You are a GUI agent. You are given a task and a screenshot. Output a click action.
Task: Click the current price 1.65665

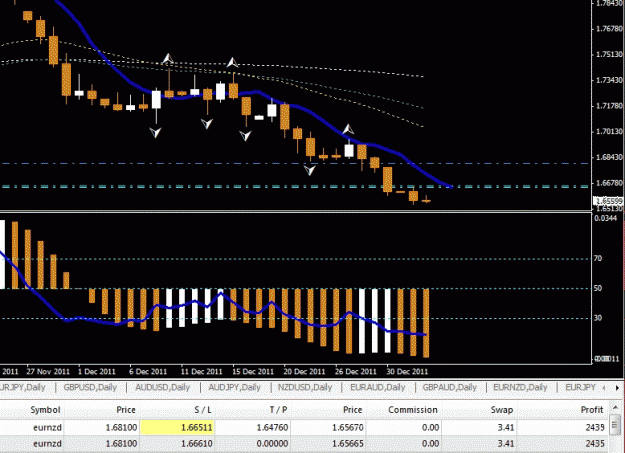coord(348,443)
